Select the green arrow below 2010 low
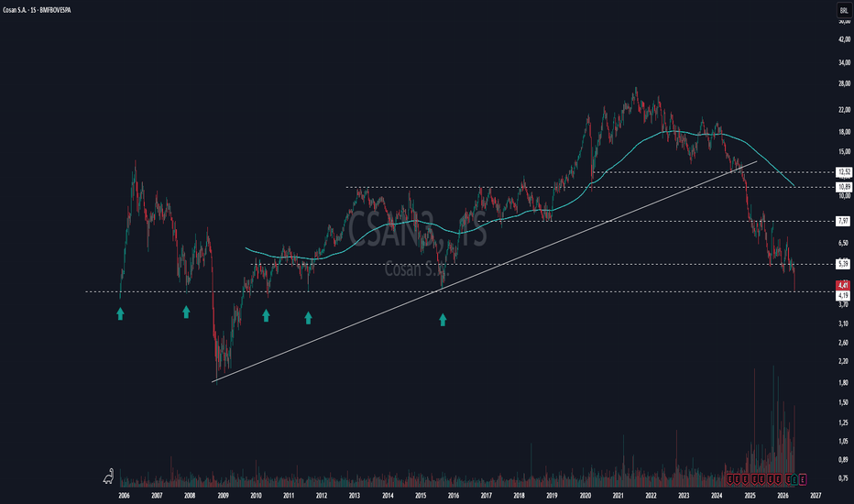Screen dimensions: 854x504 click(x=266, y=315)
